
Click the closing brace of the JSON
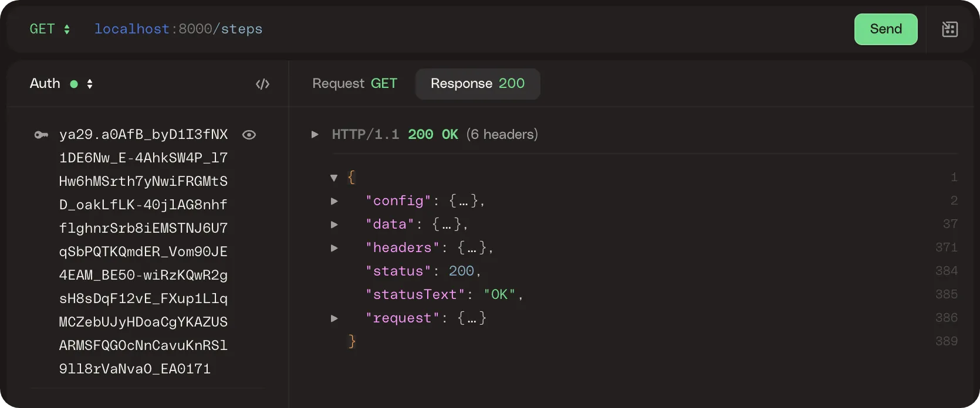(352, 342)
